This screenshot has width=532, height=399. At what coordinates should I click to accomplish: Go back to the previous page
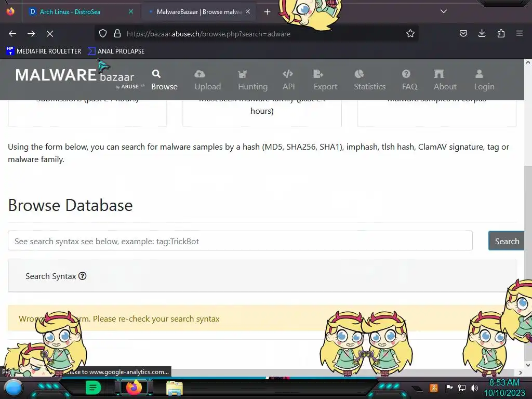click(12, 34)
